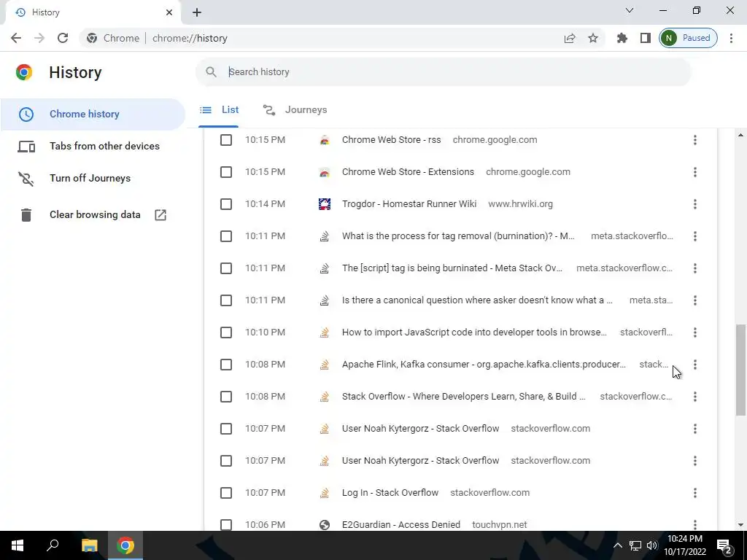Click Stack Overflow favicon of Log In entry
The image size is (747, 560).
(325, 493)
